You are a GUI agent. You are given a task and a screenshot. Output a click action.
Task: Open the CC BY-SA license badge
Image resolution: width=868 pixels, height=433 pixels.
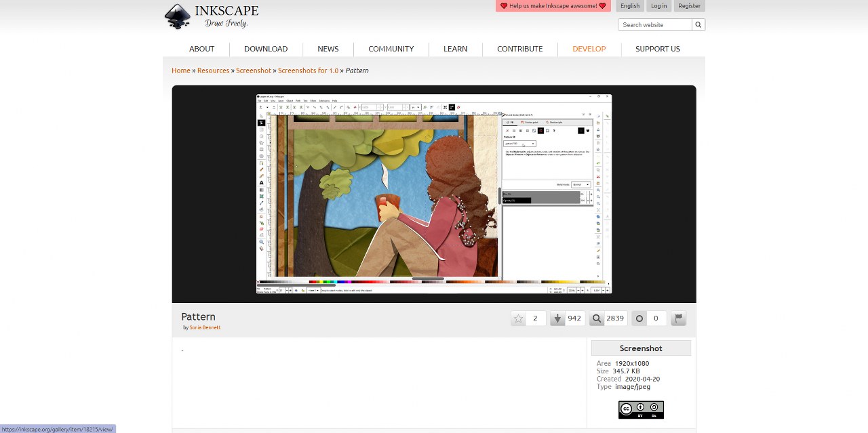click(x=641, y=409)
